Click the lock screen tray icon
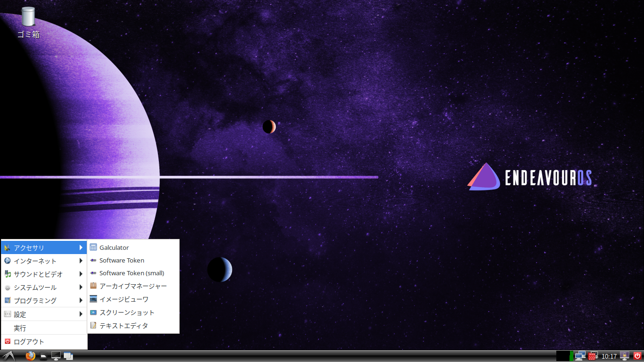The image size is (644, 362). pyautogui.click(x=625, y=356)
